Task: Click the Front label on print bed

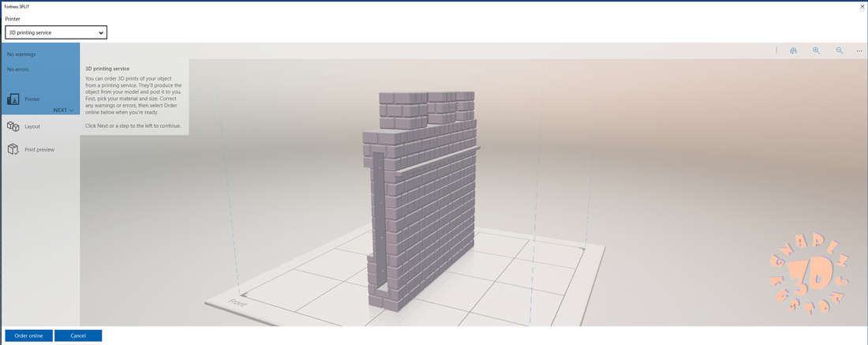Action: pos(238,303)
